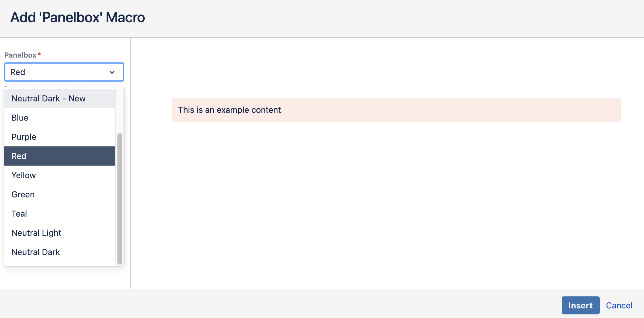Viewport: 644px width, 318px height.
Task: Click the Add 'Panelbox' Macro title
Action: point(78,17)
